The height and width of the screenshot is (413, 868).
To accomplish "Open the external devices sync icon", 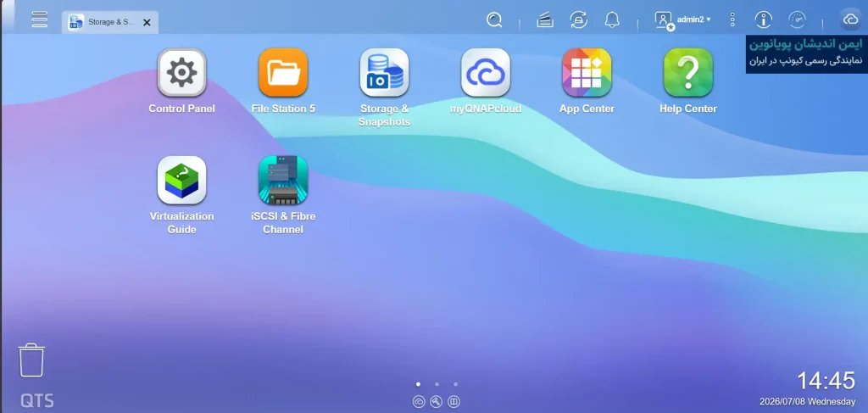I will tap(578, 20).
